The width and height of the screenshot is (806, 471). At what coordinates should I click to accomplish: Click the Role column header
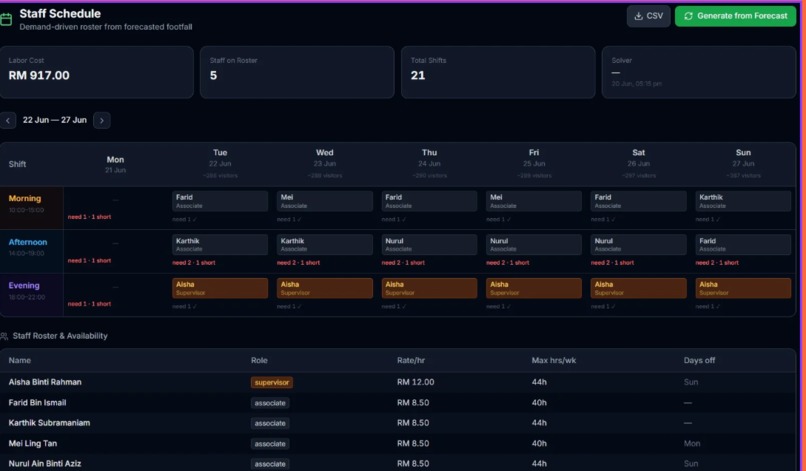[259, 360]
